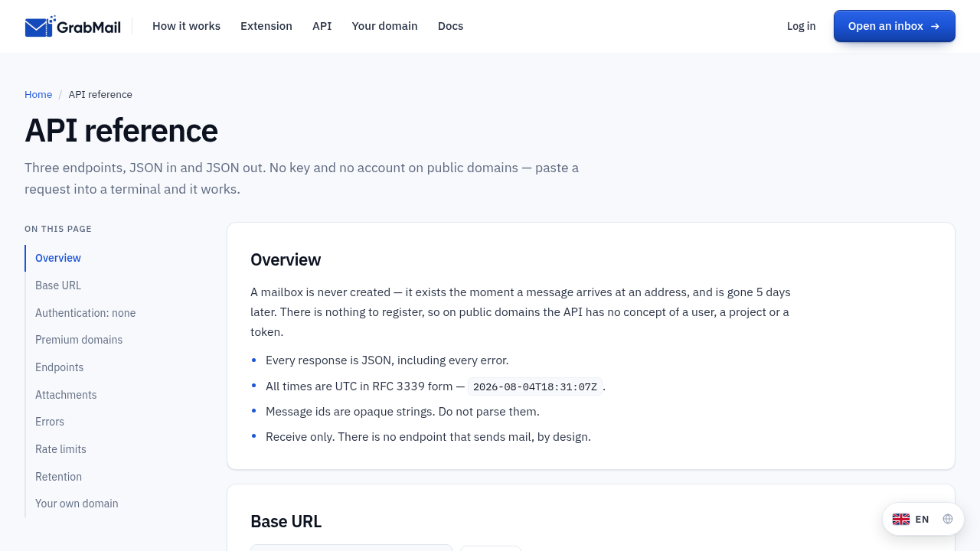Click the UK flag icon in language switcher
Screen dimensions: 980x551
pos(901,519)
